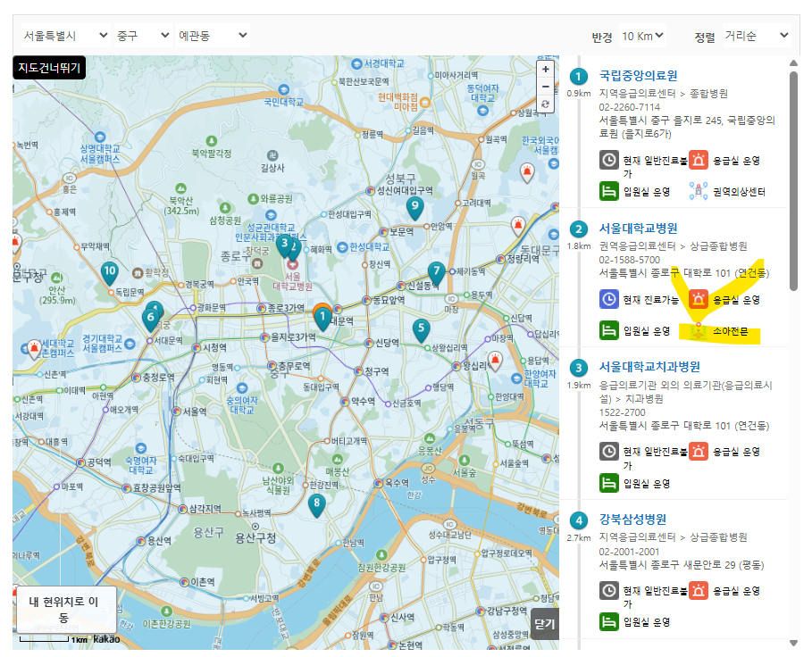Select map marker number 8

(316, 505)
